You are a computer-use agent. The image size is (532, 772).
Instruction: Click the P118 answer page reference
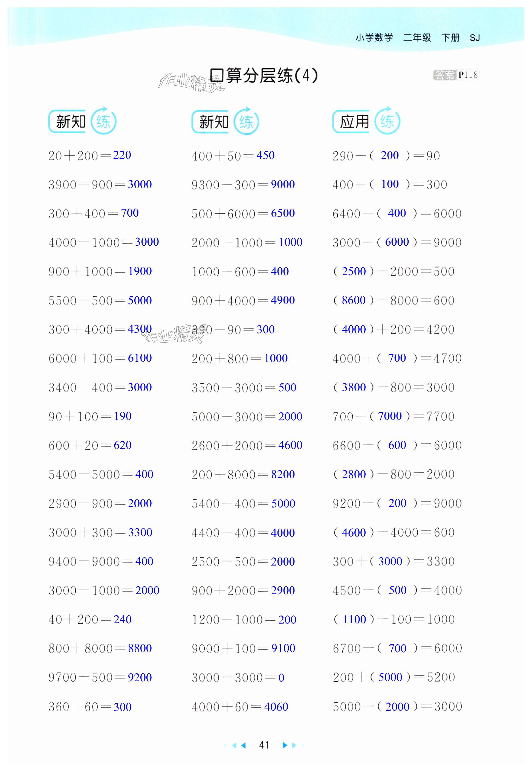pos(468,75)
